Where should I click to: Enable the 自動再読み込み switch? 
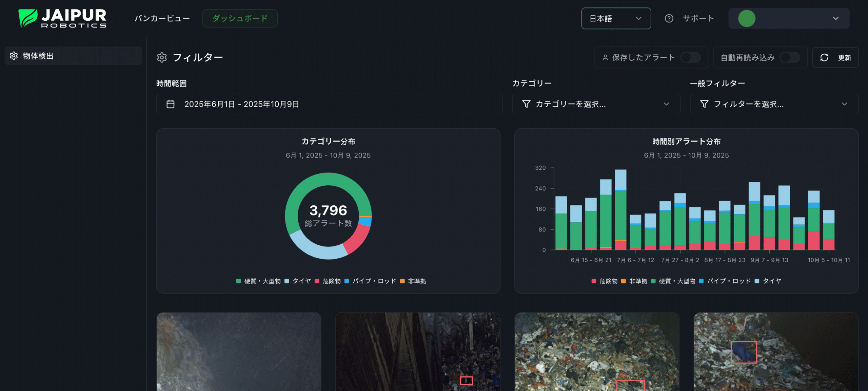tap(790, 58)
